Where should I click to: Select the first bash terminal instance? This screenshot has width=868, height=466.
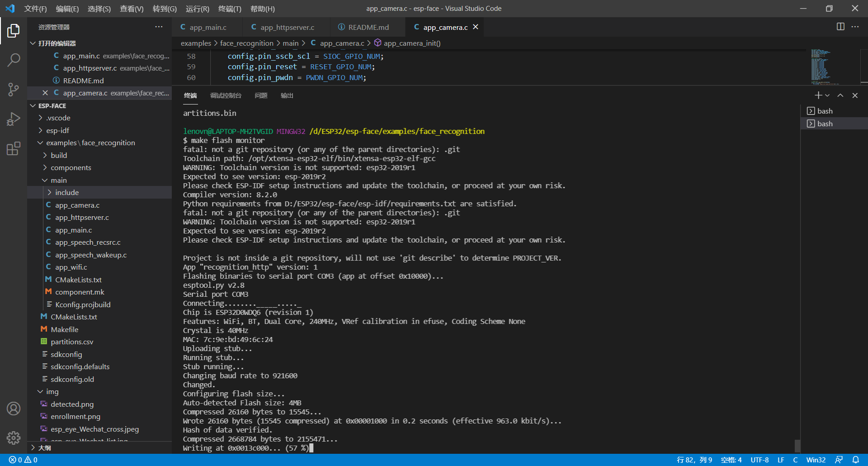pyautogui.click(x=834, y=111)
